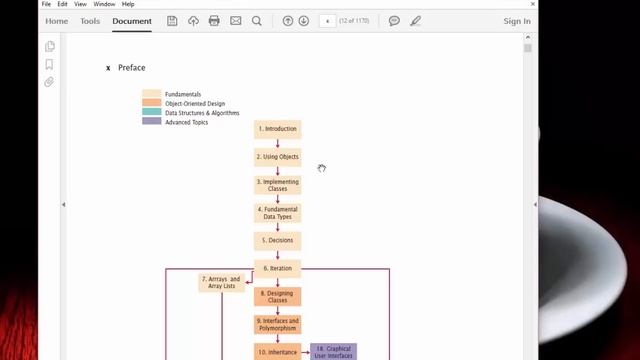The width and height of the screenshot is (640, 360).
Task: Click the Data Structures & Algorithms swatch
Action: pyautogui.click(x=151, y=112)
